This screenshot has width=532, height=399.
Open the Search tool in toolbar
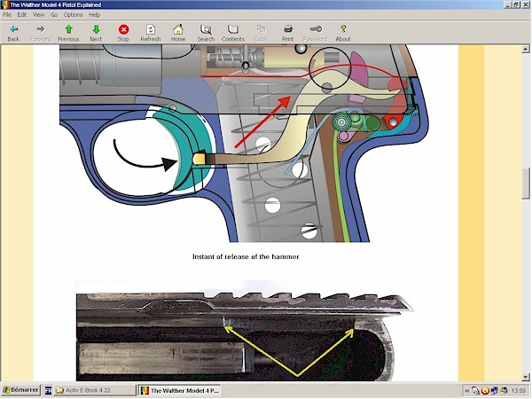click(206, 29)
